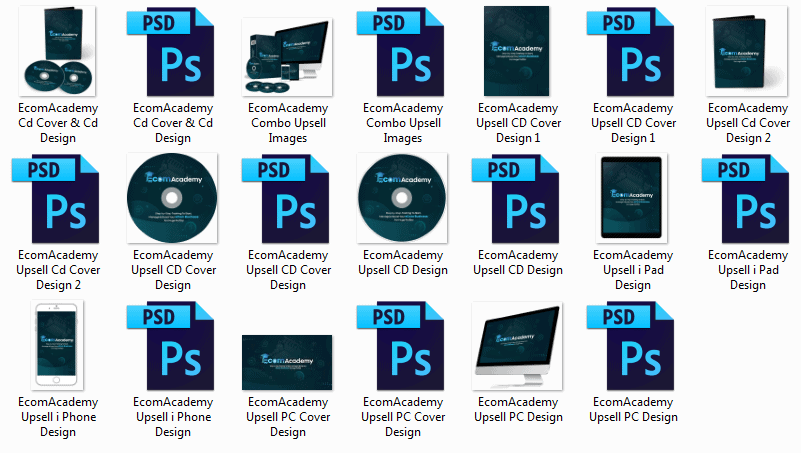Select the Combo Upsell Images preview thumbnail
Viewport: 801px width, 453px height.
coord(287,56)
